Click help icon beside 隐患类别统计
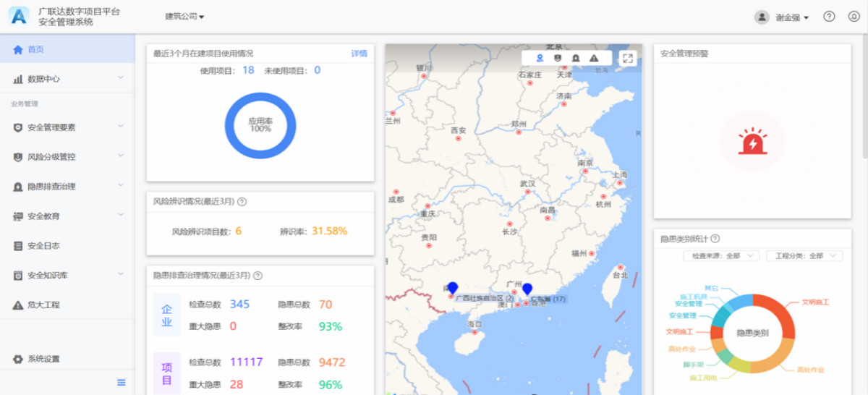The width and height of the screenshot is (868, 395). (715, 239)
